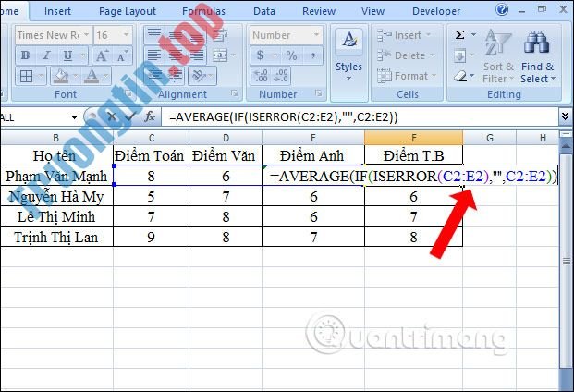This screenshot has width=574, height=392.
Task: Toggle Italic formatting
Action: (46, 55)
